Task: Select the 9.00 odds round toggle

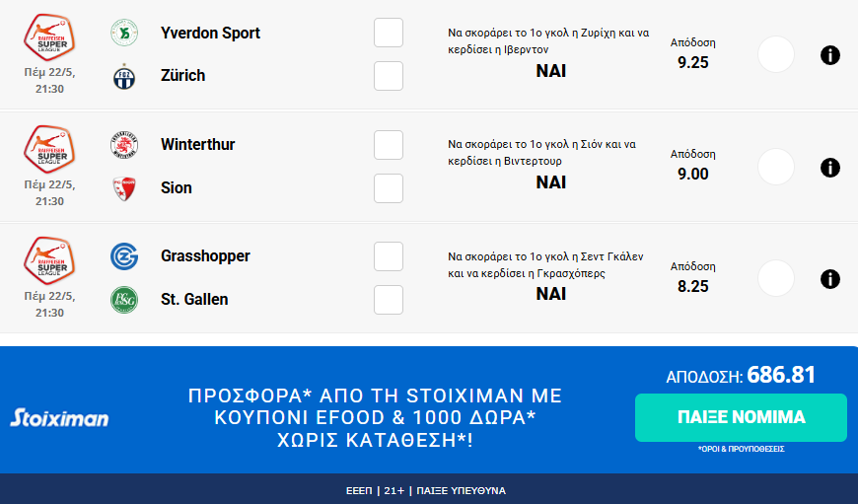Action: point(776,167)
